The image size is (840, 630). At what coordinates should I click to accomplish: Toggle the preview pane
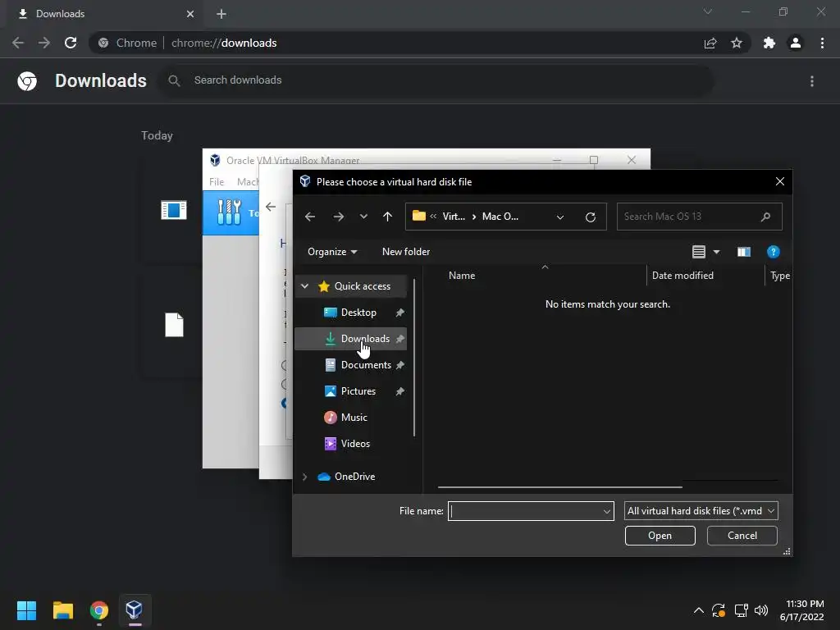tap(743, 252)
